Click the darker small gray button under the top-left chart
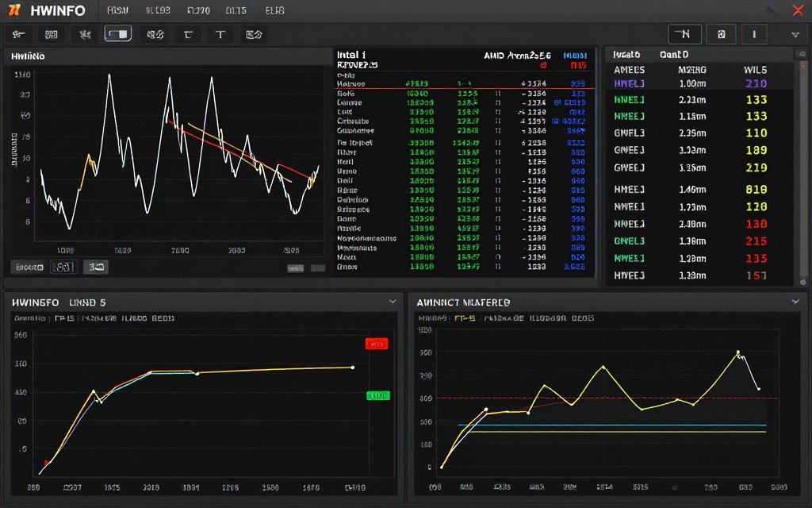This screenshot has height=508, width=812. (x=317, y=268)
